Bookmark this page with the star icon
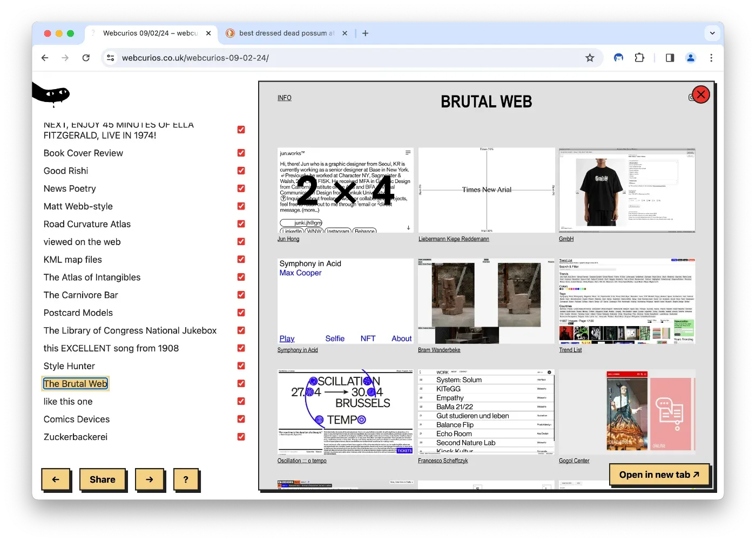This screenshot has width=756, height=542. pos(590,58)
